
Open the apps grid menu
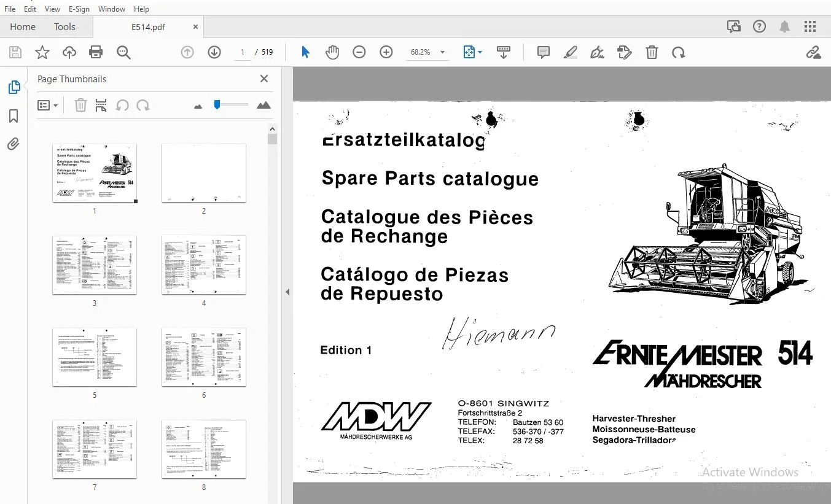coord(810,26)
